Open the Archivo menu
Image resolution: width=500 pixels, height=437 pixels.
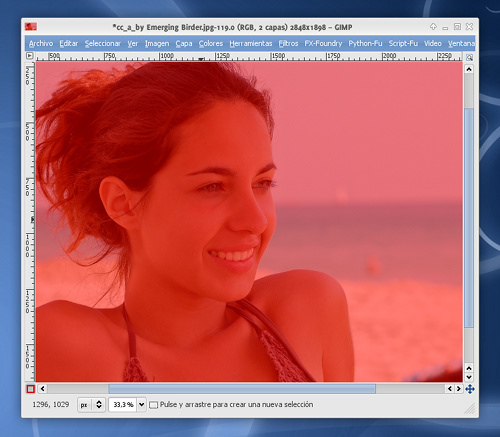point(41,44)
